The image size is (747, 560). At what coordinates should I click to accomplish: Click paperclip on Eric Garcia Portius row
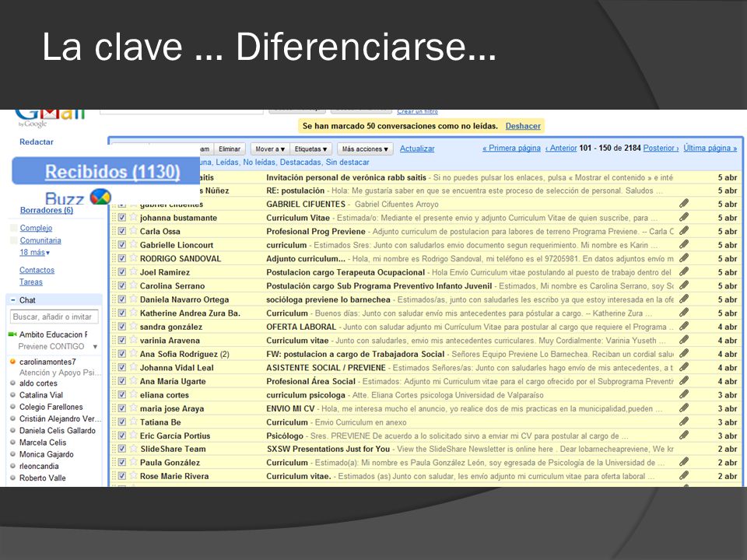[x=684, y=436]
